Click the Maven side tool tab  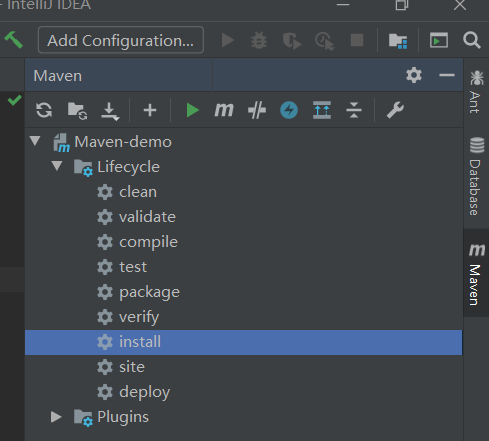tap(476, 273)
